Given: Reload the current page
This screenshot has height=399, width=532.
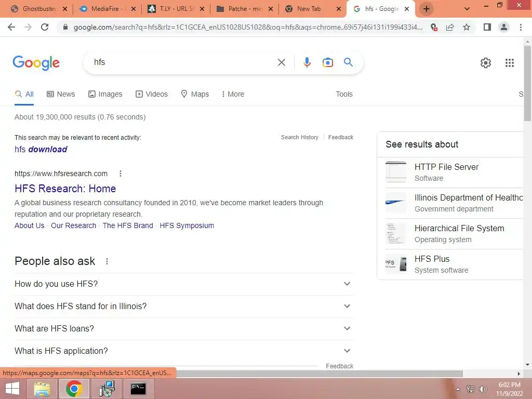Looking at the screenshot, I should (x=45, y=27).
